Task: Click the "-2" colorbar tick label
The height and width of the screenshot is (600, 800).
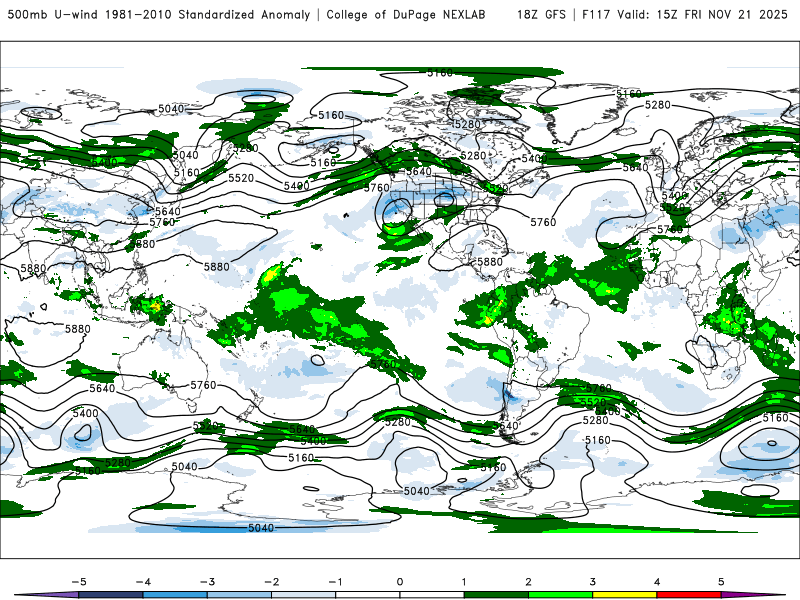Action: click(x=271, y=582)
